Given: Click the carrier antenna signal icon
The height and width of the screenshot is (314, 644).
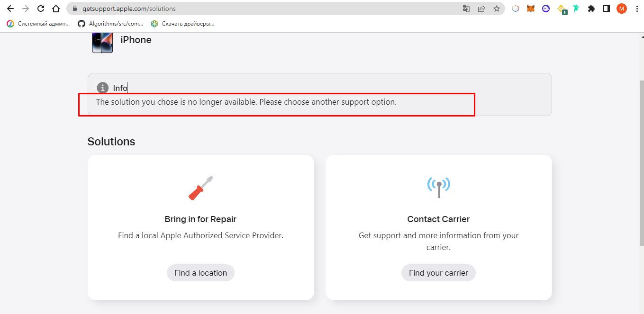Looking at the screenshot, I should (439, 187).
